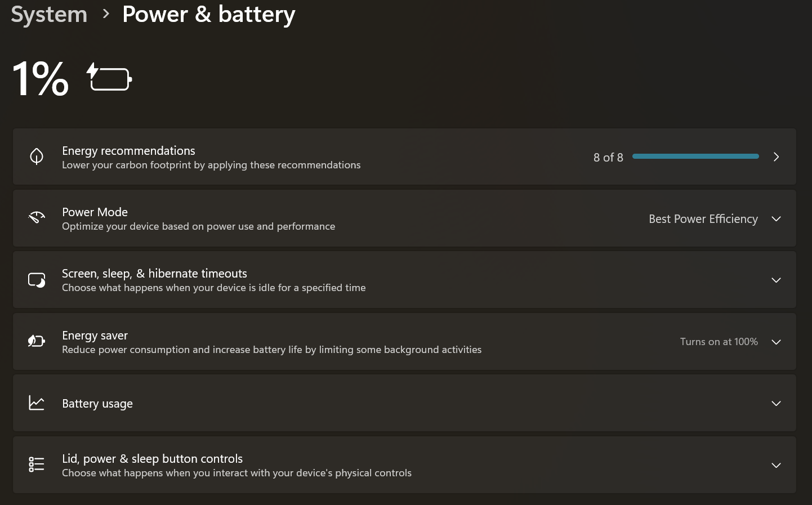Click the Energy recommendations leaf icon
812x505 pixels.
[37, 157]
